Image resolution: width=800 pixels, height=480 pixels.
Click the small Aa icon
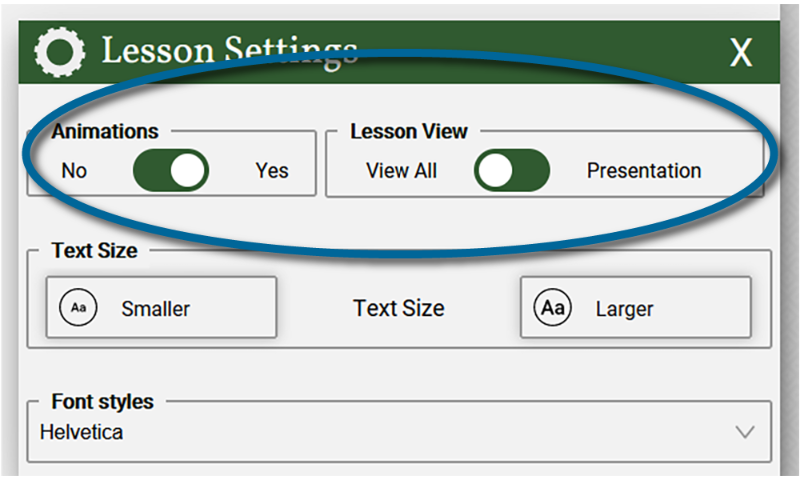pyautogui.click(x=78, y=308)
